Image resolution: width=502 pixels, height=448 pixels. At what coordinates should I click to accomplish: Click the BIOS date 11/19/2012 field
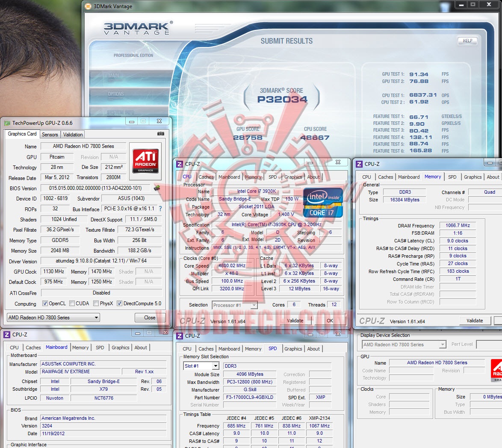[x=103, y=433]
